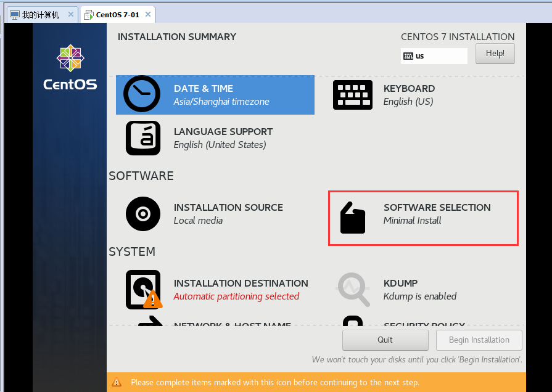Click the Installation Destination disk icon

144,290
